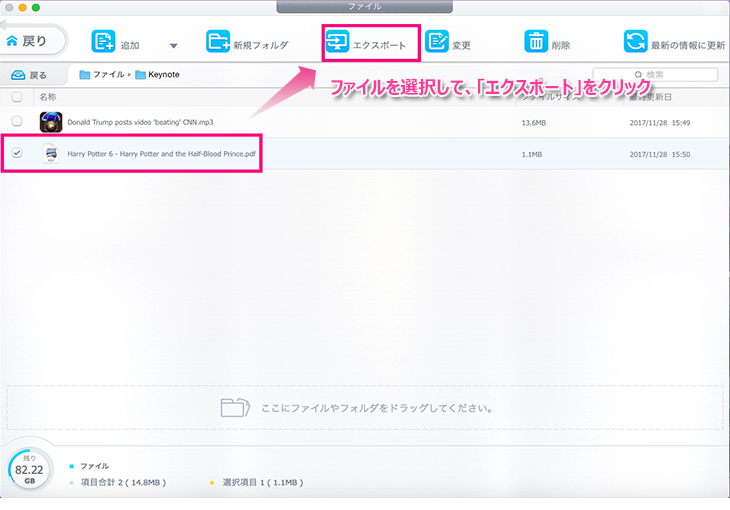Click the drag-and-drop folder icon area
Image resolution: width=730 pixels, height=510 pixels.
tap(235, 408)
